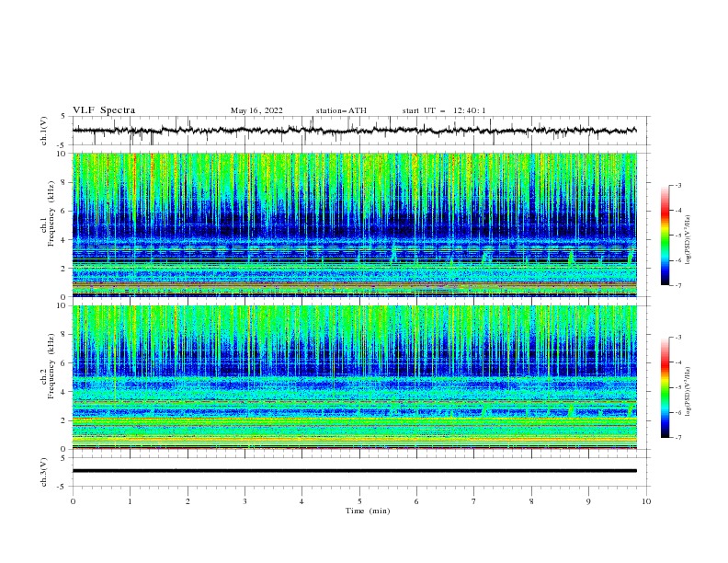
Task: Click time tick "1" on the bottom axis
Action: click(x=131, y=501)
